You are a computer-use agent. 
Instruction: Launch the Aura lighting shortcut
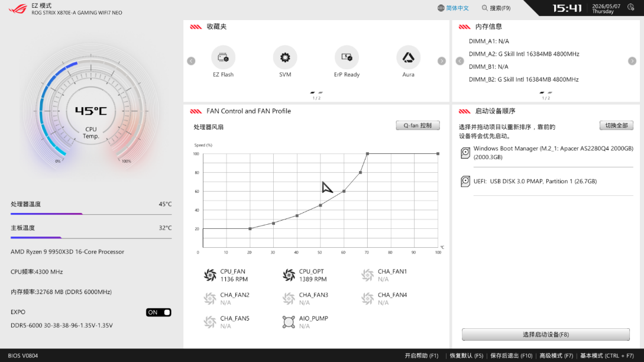[408, 57]
